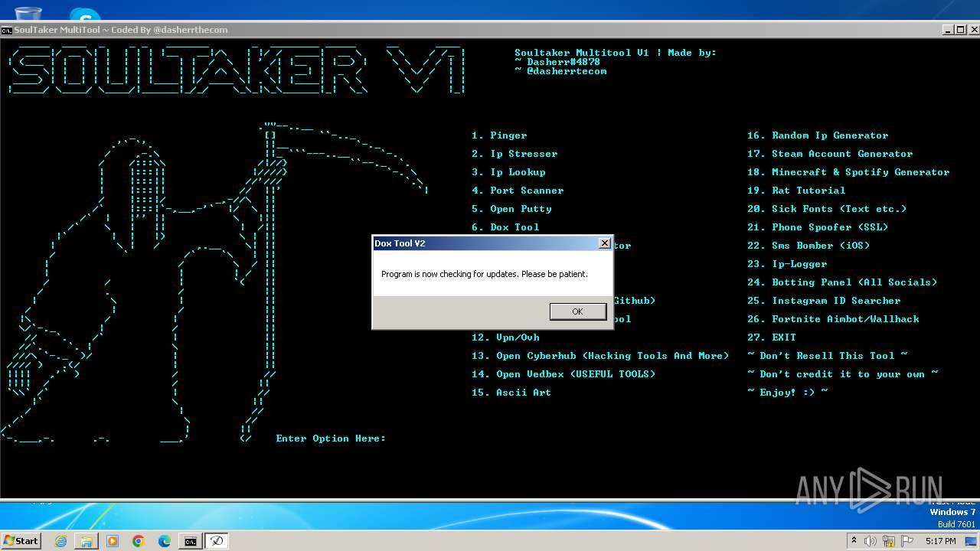Click the '21. Phone Spoofer (SSL)' text
The image size is (980, 551).
point(818,227)
